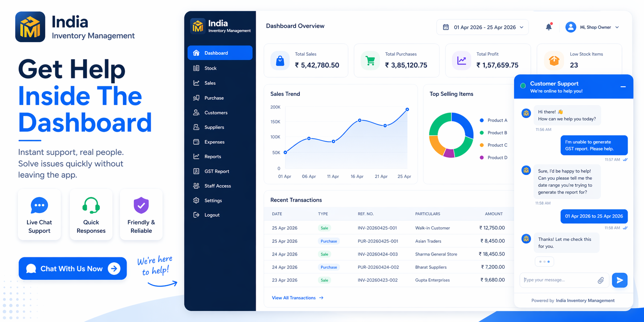Click the Gupta Enterprises entry
The width and height of the screenshot is (644, 322).
pyautogui.click(x=432, y=280)
